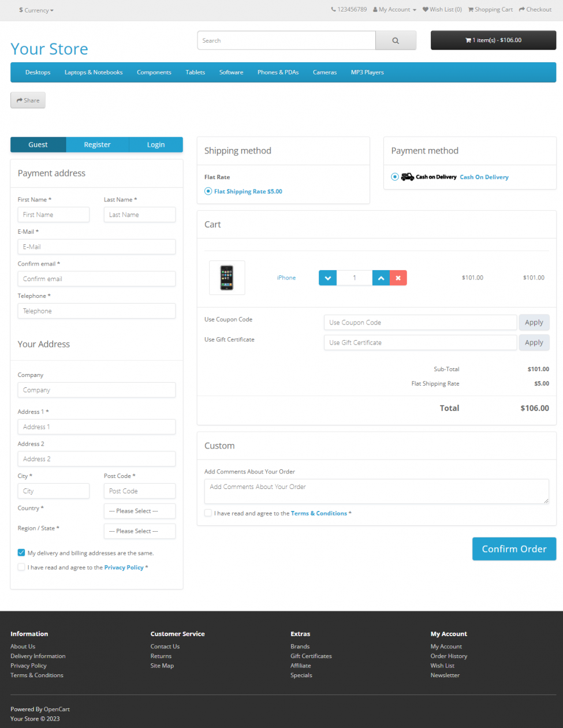This screenshot has height=728, width=563.
Task: Increase iPhone quantity with the up arrow
Action: click(381, 278)
